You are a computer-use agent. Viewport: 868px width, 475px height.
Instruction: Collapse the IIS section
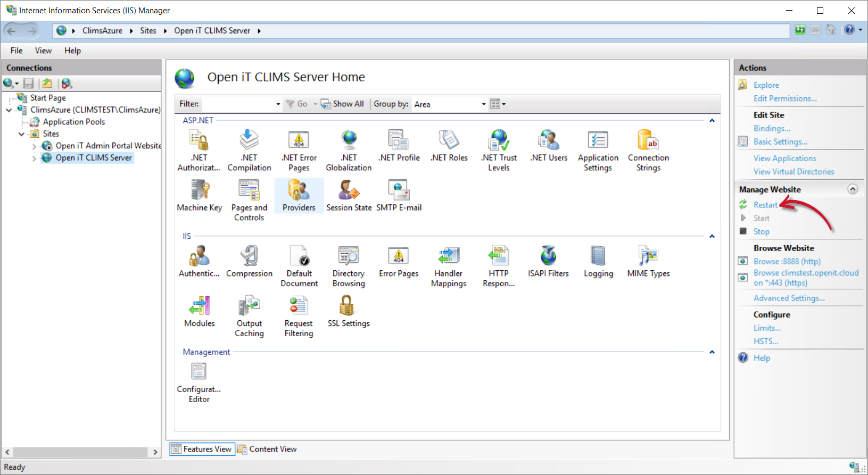(x=712, y=236)
